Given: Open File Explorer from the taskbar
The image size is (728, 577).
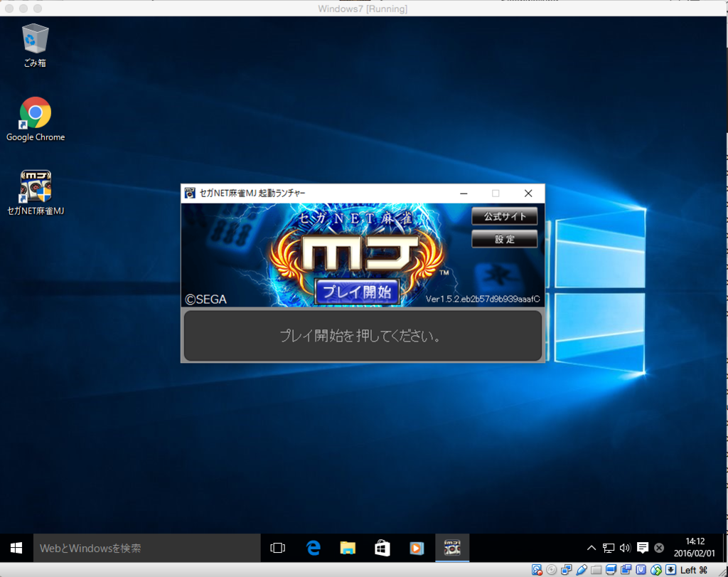Looking at the screenshot, I should click(x=348, y=549).
